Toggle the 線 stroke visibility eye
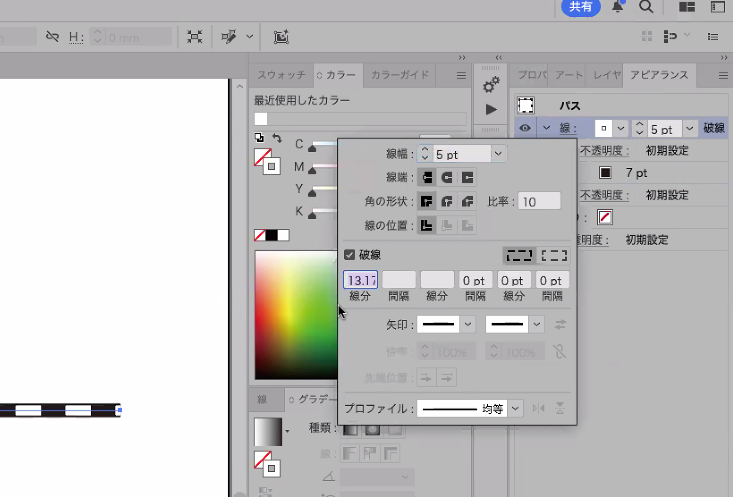 coord(525,128)
